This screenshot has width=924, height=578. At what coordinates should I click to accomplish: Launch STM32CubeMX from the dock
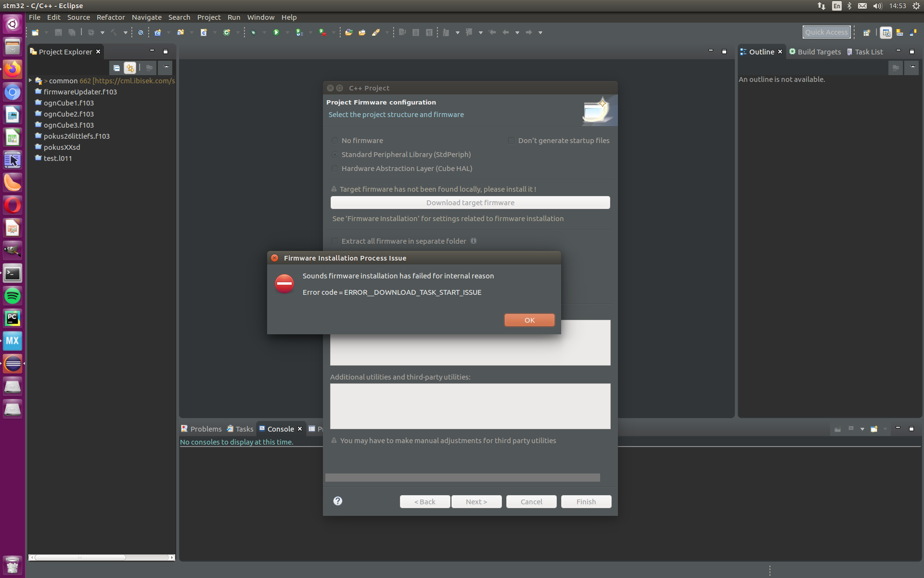point(13,341)
